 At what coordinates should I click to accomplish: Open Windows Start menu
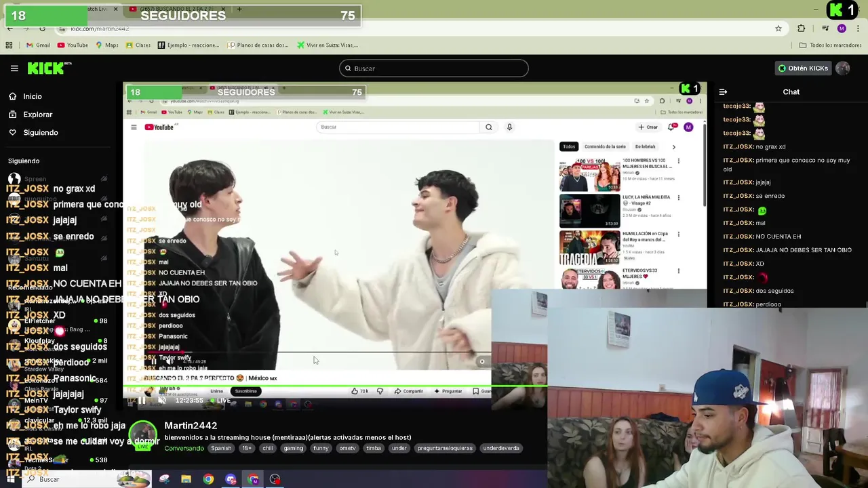[x=10, y=479]
